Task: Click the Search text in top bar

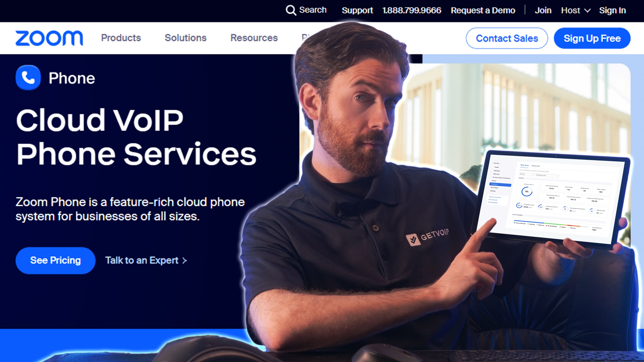Action: [313, 10]
